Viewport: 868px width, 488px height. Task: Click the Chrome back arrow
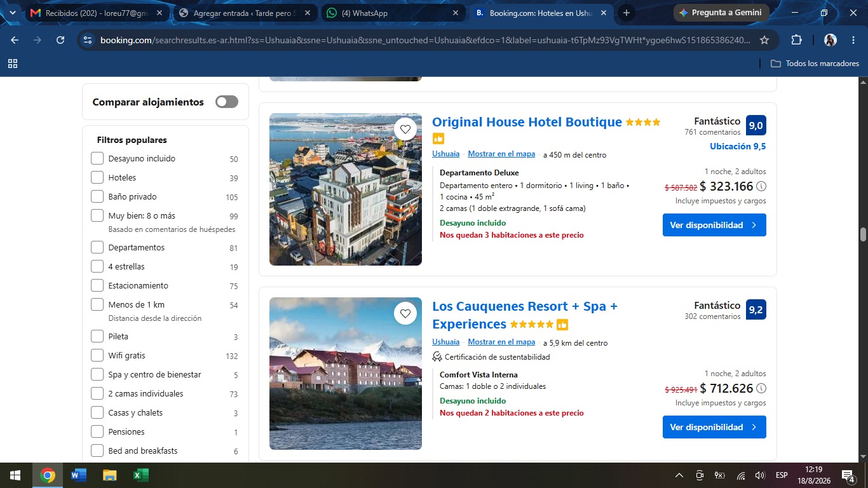click(x=15, y=40)
